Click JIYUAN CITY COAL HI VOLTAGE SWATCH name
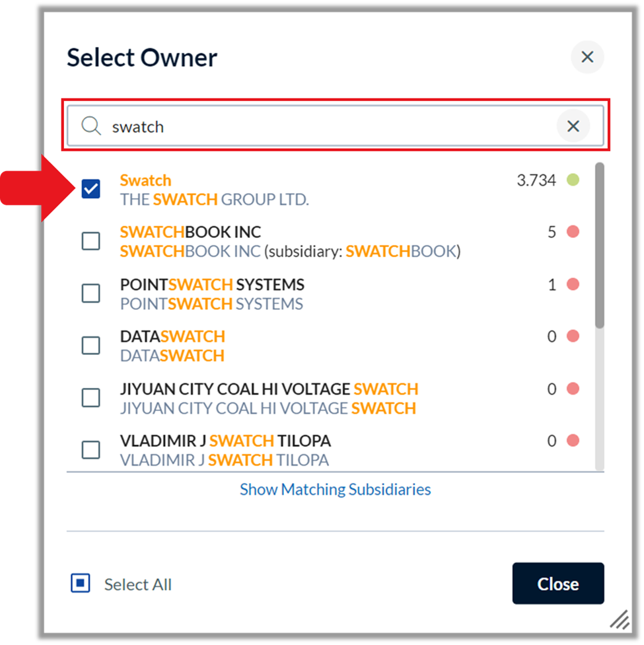 269,389
